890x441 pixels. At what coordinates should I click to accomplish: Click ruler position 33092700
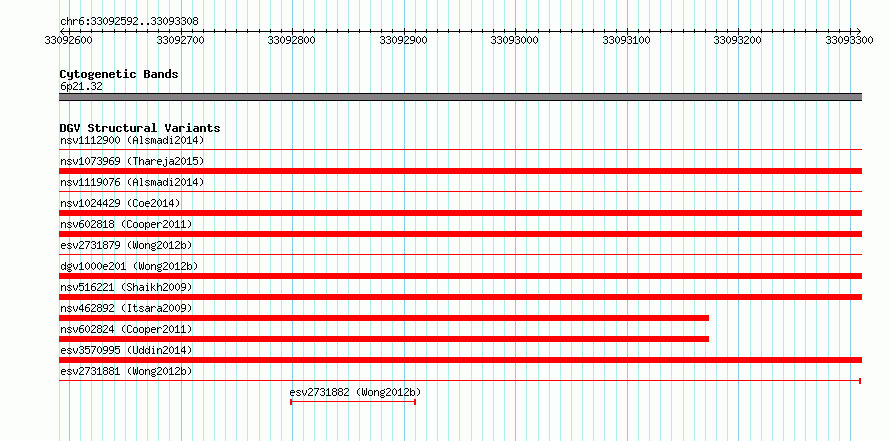point(180,40)
